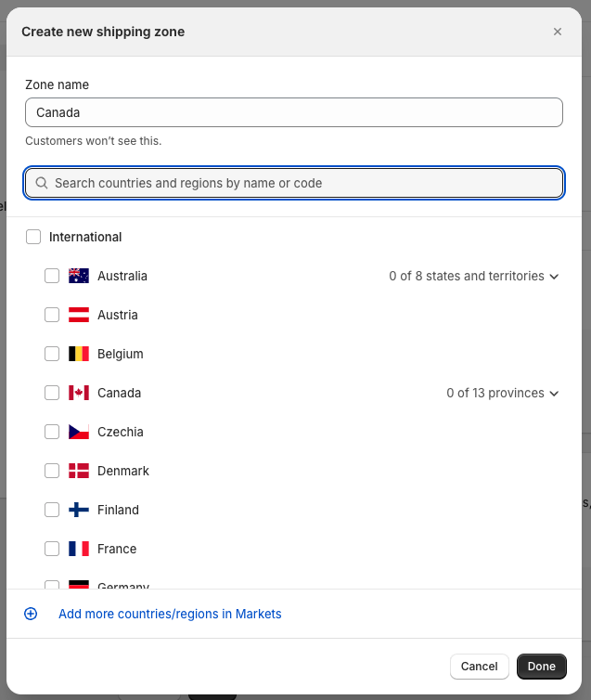This screenshot has height=700, width=591.
Task: Open Add more countries/regions in Markets
Action: [x=170, y=614]
